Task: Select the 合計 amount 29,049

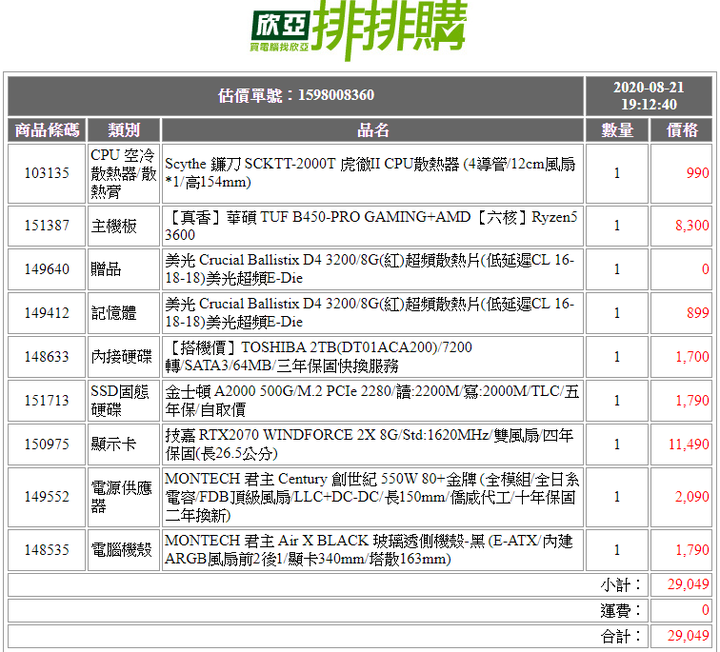Action: [681, 636]
